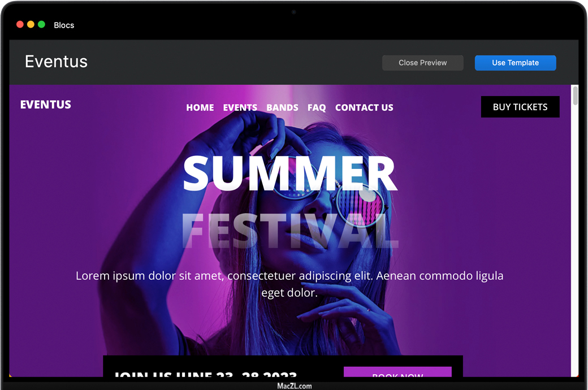The width and height of the screenshot is (588, 390).
Task: Click the BUY TICKETS button
Action: point(520,107)
